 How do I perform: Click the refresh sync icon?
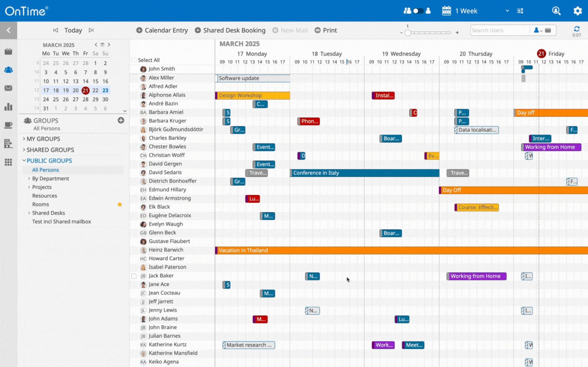(x=576, y=29)
